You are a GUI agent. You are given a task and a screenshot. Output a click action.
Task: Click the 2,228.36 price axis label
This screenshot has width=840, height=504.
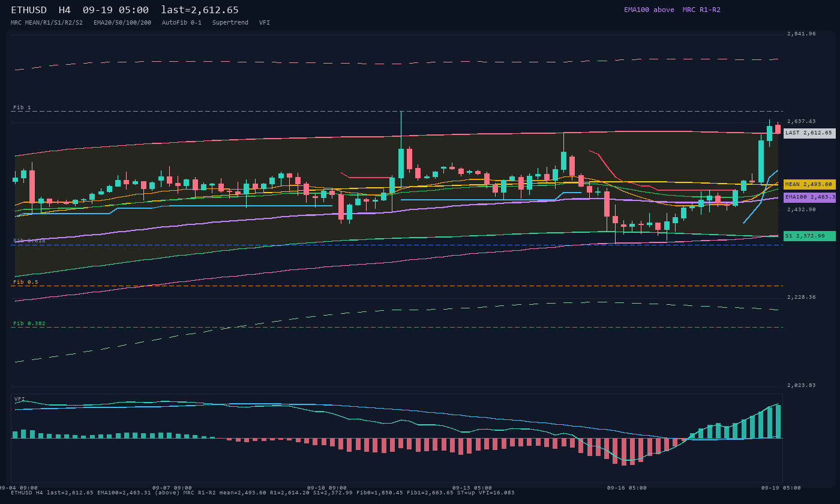point(802,297)
